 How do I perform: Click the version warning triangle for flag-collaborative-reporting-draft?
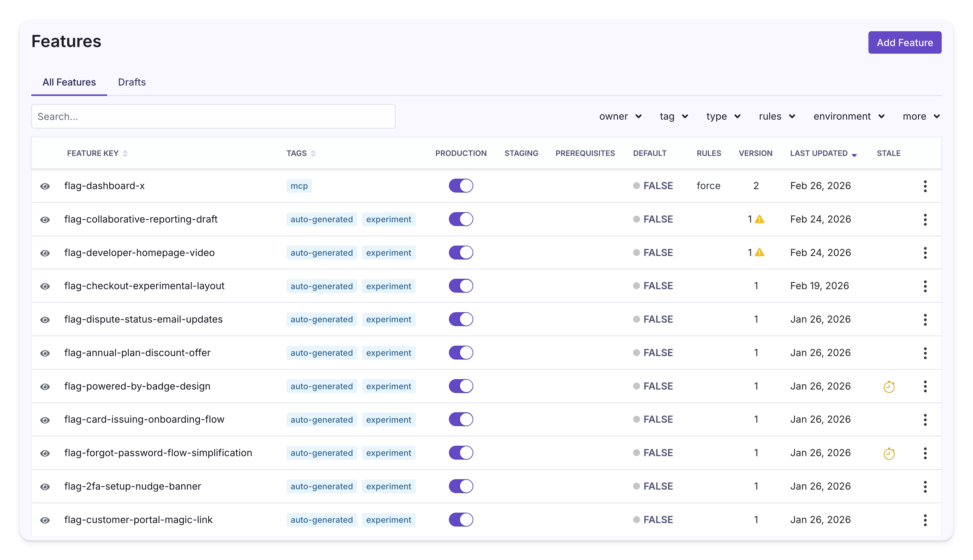759,219
